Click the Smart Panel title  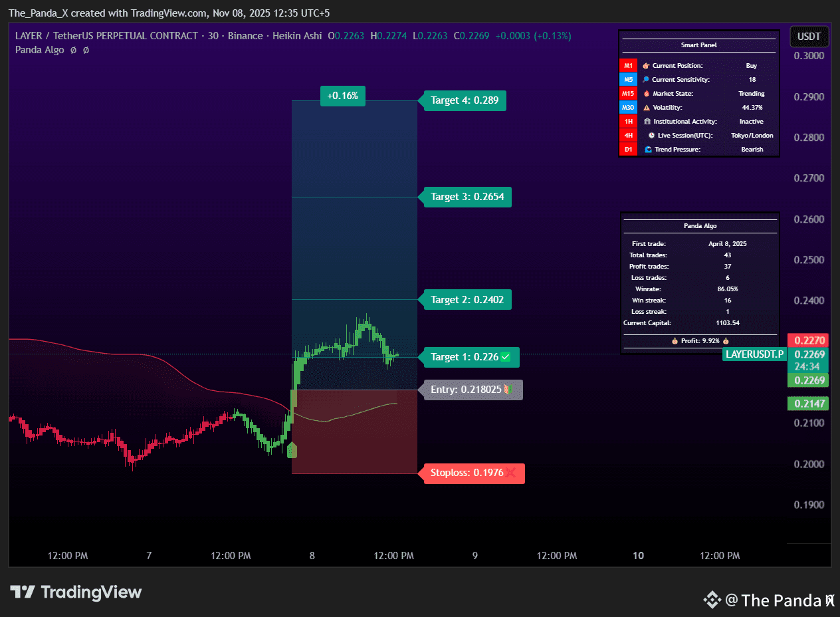pyautogui.click(x=698, y=46)
